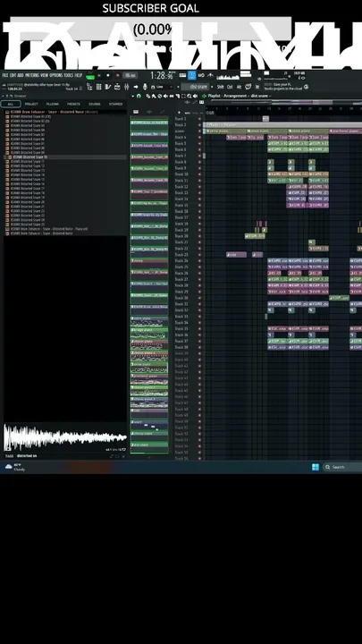Open the playlist options arrow menu
The width and height of the screenshot is (362, 644).
(x=133, y=96)
